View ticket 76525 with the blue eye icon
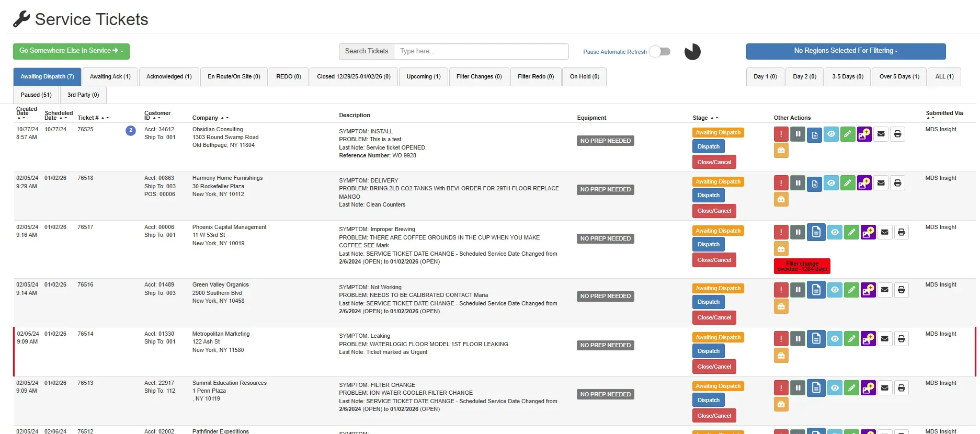The width and height of the screenshot is (980, 434). (x=831, y=134)
